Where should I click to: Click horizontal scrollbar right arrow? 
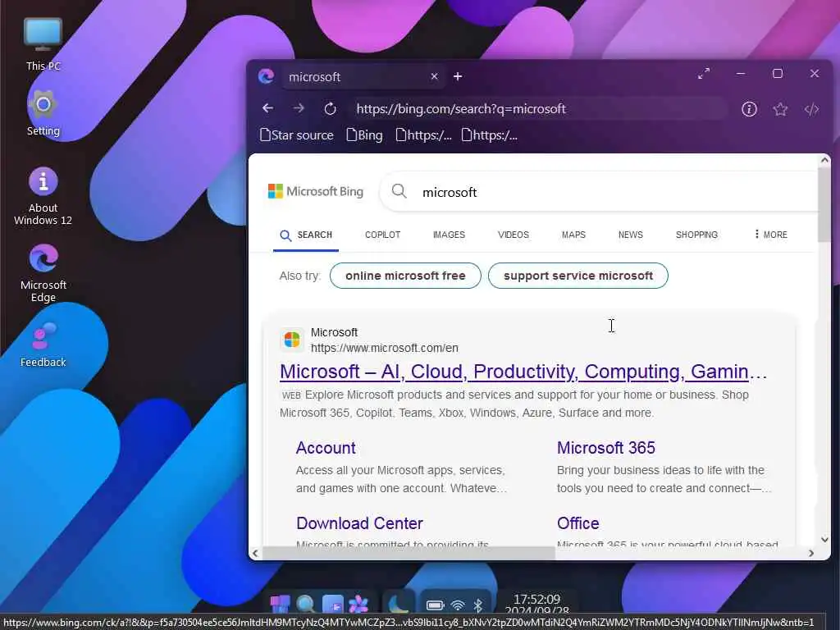[811, 554]
